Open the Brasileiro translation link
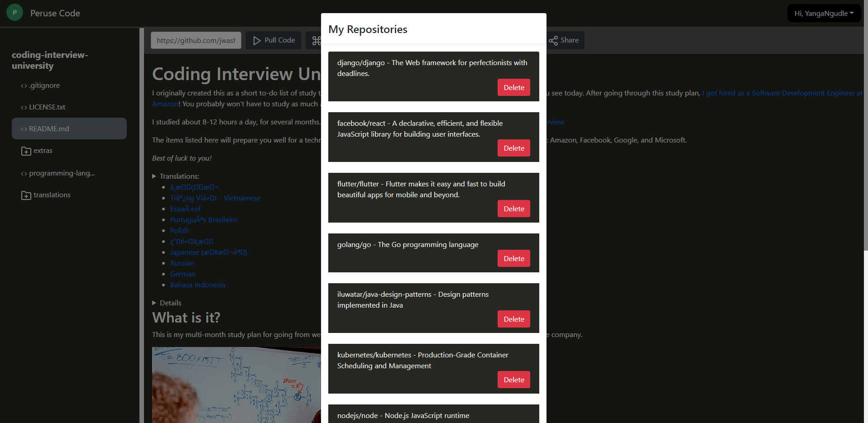The width and height of the screenshot is (868, 423). click(204, 219)
